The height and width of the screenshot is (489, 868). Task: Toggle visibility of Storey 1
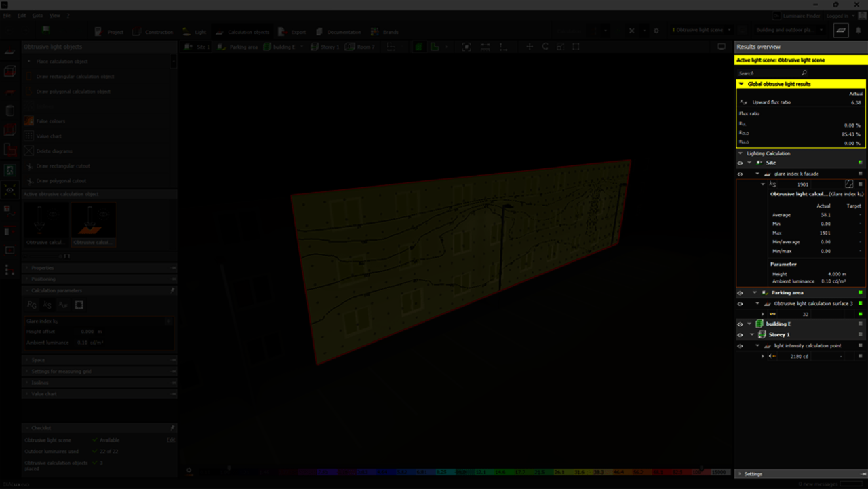click(740, 335)
